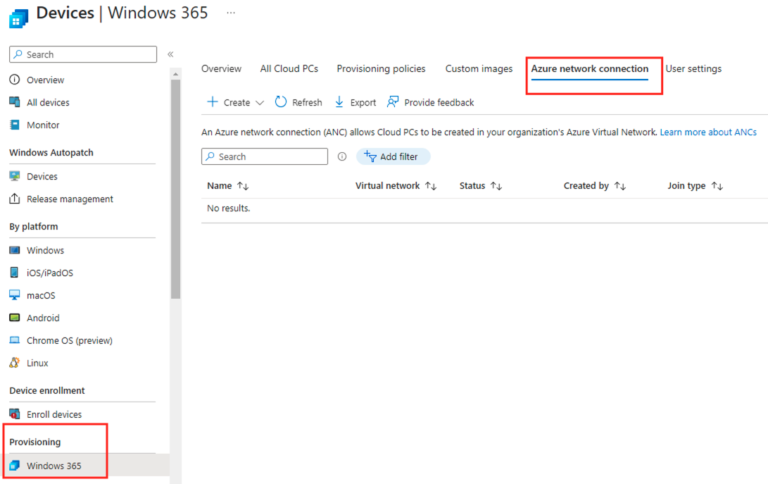Click the Add filter funnel icon
The height and width of the screenshot is (484, 768).
point(370,156)
